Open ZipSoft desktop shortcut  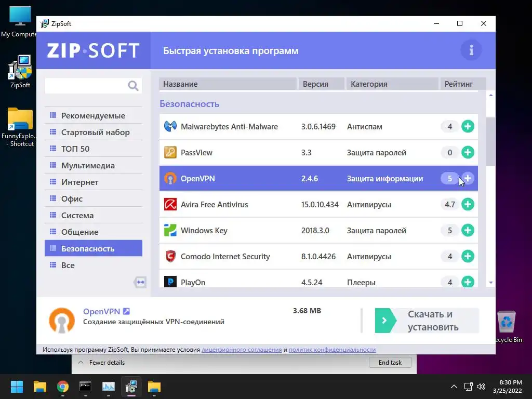point(20,72)
